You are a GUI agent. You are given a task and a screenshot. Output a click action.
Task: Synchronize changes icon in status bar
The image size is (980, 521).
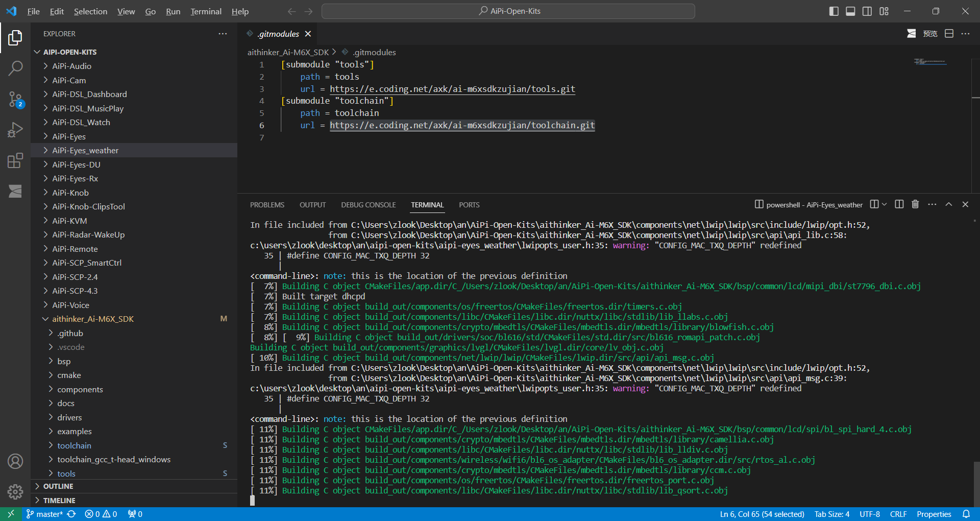(71, 514)
